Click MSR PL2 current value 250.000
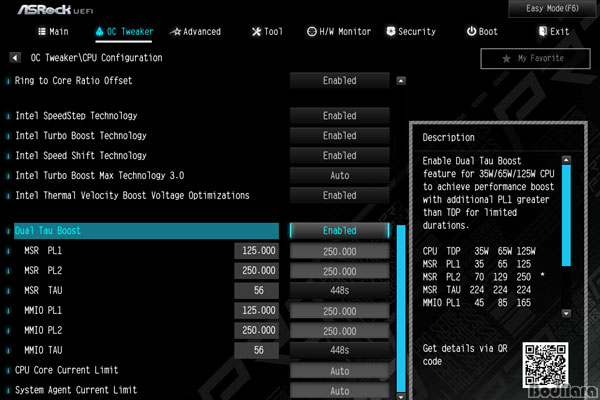Screen dimensions: 600x400 (x=257, y=271)
